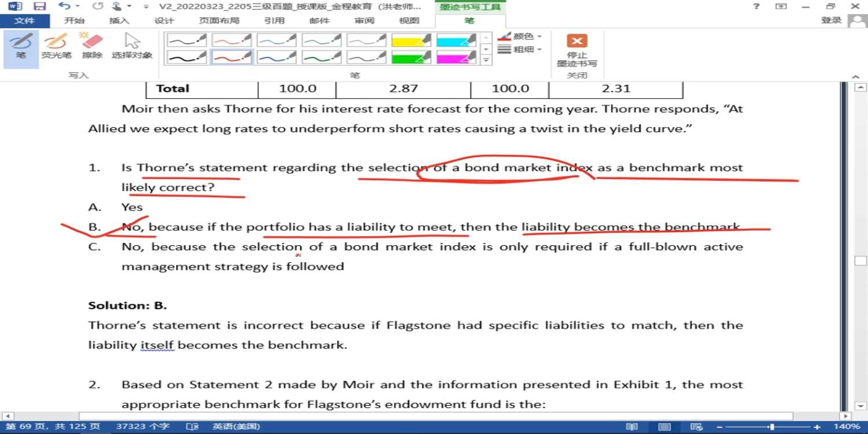Switch to Read Mode view in status bar

(x=632, y=427)
